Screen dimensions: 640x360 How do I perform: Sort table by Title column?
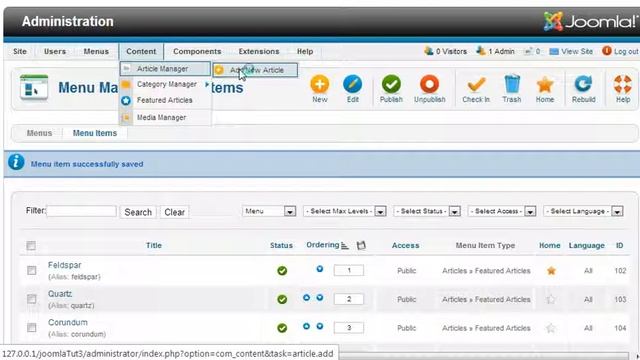[154, 245]
